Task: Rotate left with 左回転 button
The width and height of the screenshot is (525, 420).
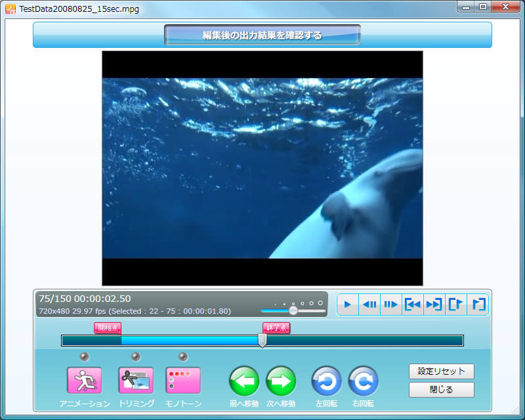Action: 326,381
